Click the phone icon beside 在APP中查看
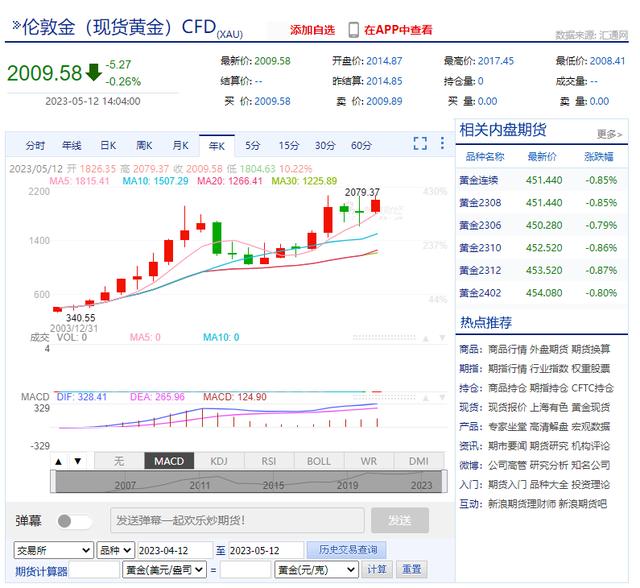The width and height of the screenshot is (640, 588). click(353, 30)
